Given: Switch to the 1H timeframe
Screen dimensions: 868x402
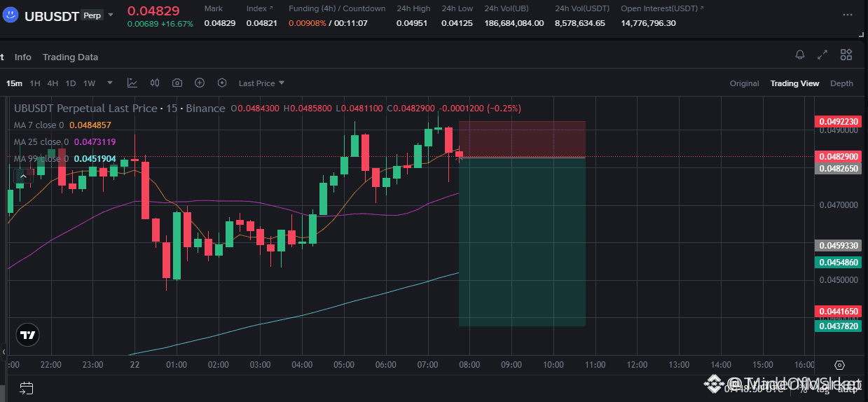Looking at the screenshot, I should 35,83.
